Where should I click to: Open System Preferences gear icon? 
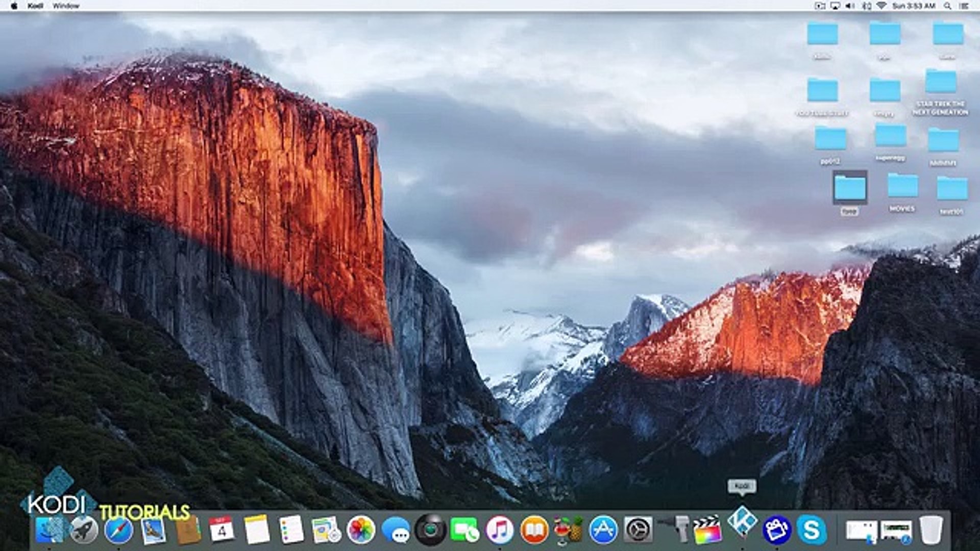point(638,530)
